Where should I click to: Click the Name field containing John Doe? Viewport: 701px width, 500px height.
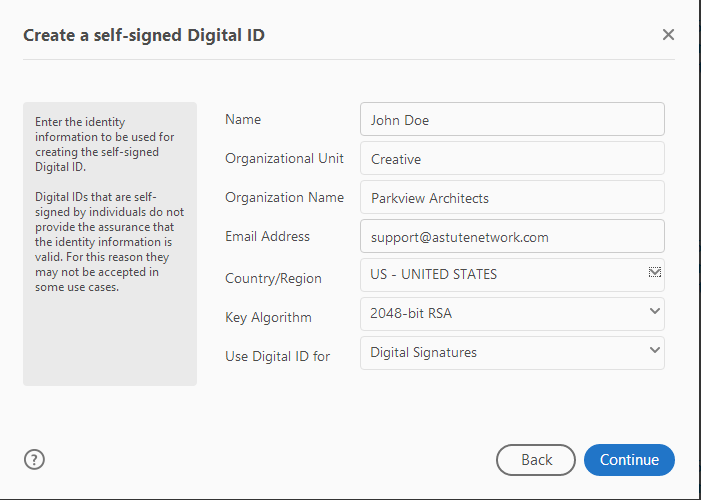click(512, 119)
